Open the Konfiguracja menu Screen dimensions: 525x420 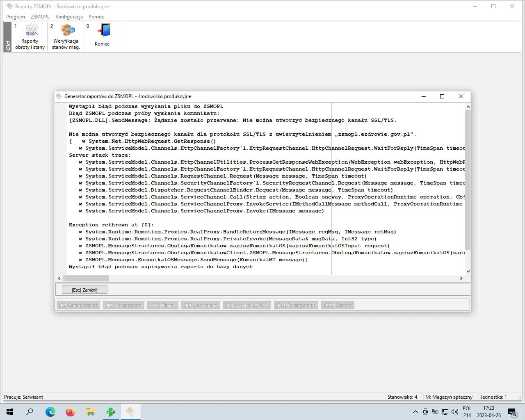pos(69,17)
